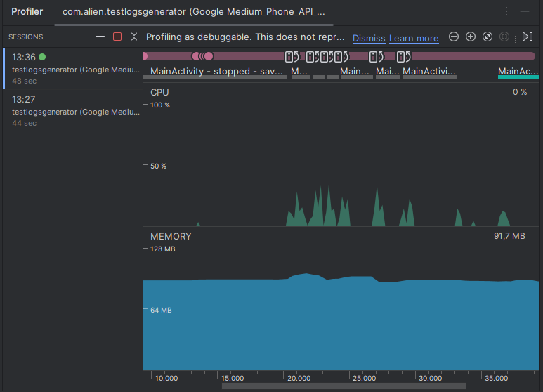This screenshot has height=392, width=543.
Task: Open the com.alien.testlogsgenerator tab
Action: click(x=194, y=12)
